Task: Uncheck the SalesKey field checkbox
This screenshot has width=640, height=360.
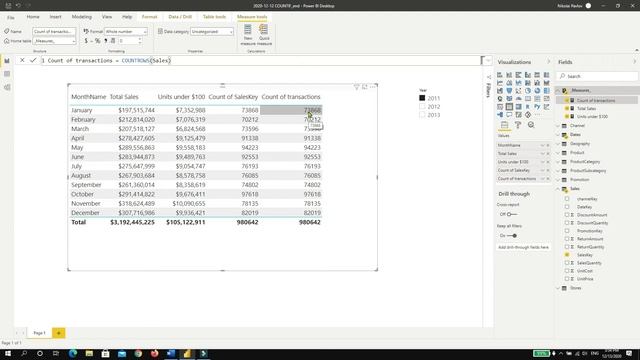Action: pyautogui.click(x=567, y=255)
